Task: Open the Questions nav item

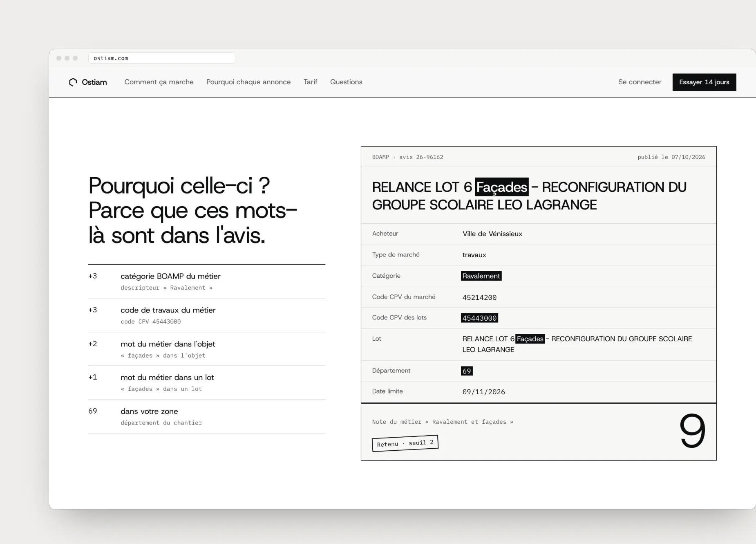Action: pyautogui.click(x=346, y=82)
